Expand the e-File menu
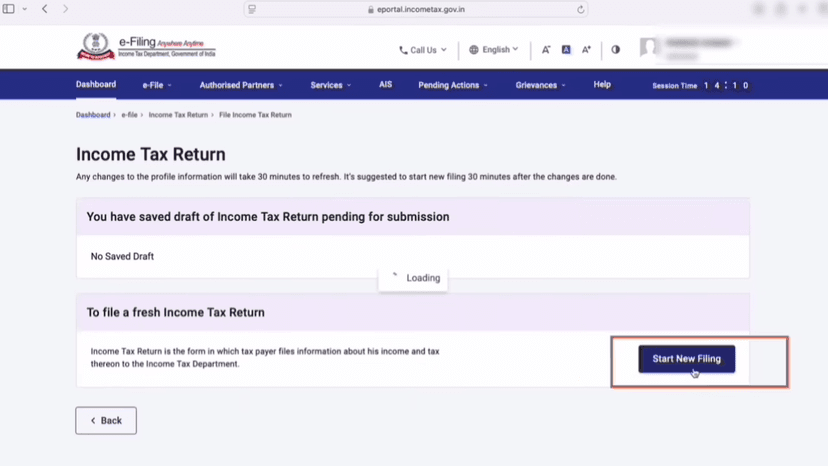Screen dimensions: 828x466 tap(157, 85)
